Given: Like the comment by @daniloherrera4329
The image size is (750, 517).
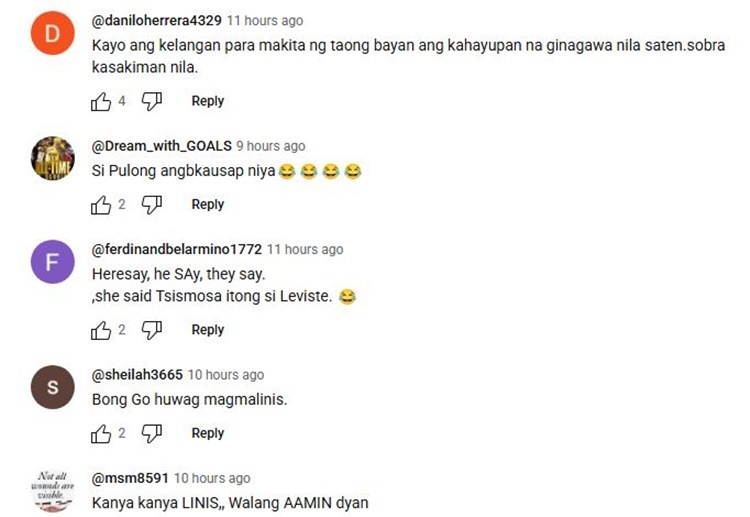Looking at the screenshot, I should tap(101, 101).
